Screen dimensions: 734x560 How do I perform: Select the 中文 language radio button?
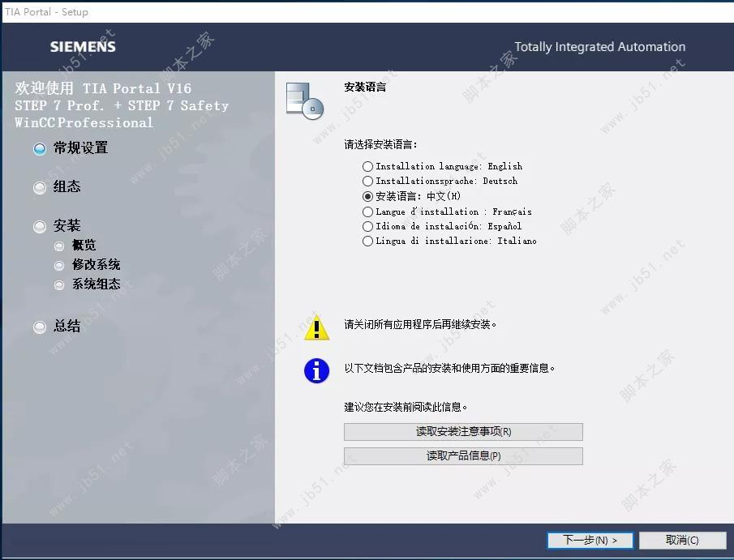click(x=367, y=195)
